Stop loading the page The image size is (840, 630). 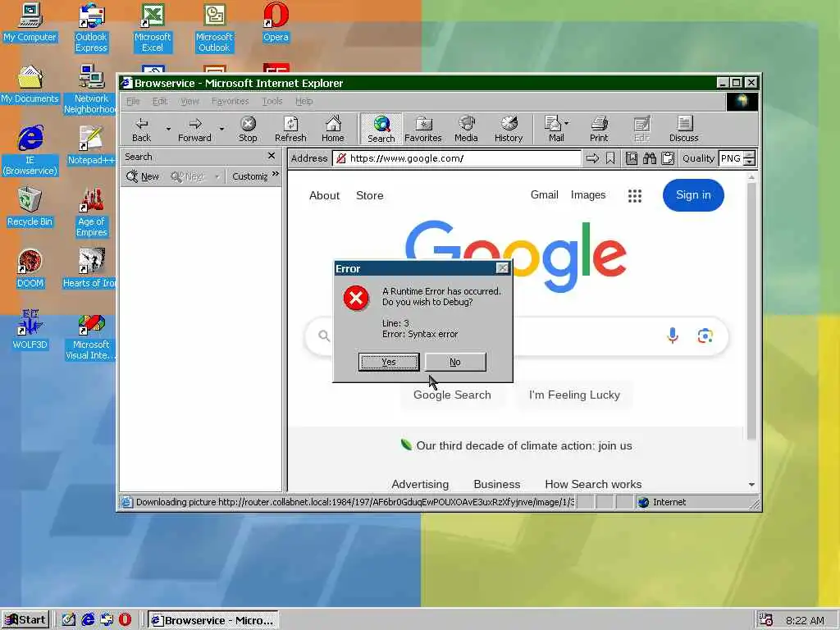248,130
